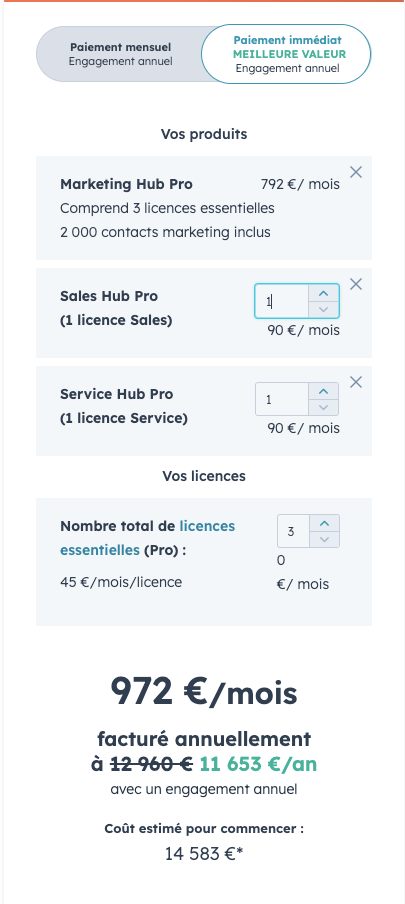The width and height of the screenshot is (405, 904).
Task: Click the Vos licences heading
Action: [204, 476]
